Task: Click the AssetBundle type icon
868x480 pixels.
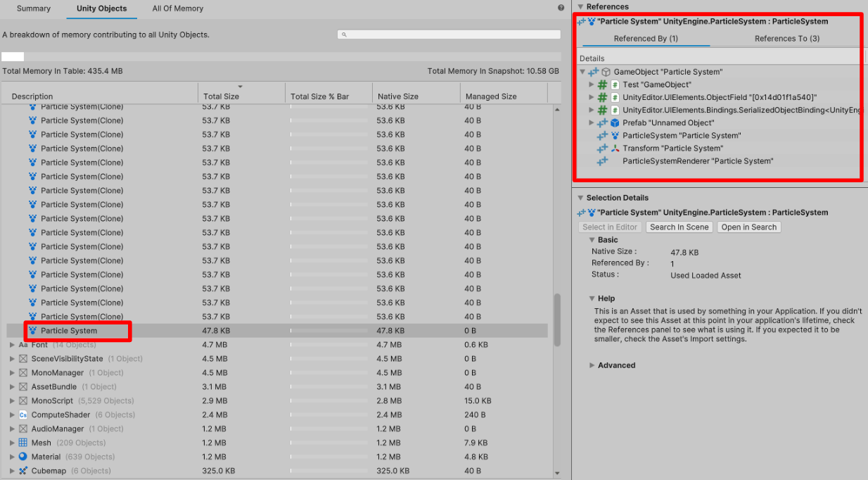Action: 23,387
